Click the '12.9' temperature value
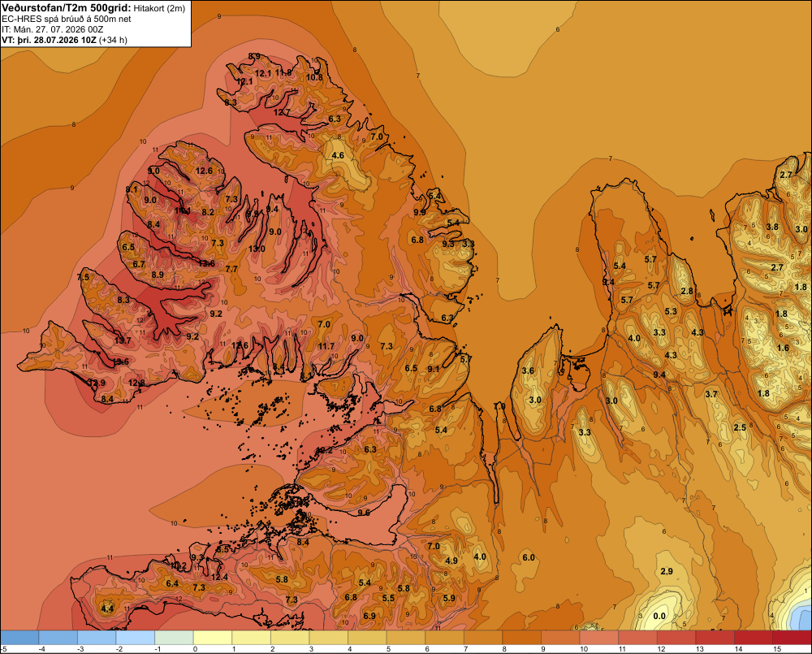The width and height of the screenshot is (812, 654). click(x=97, y=383)
